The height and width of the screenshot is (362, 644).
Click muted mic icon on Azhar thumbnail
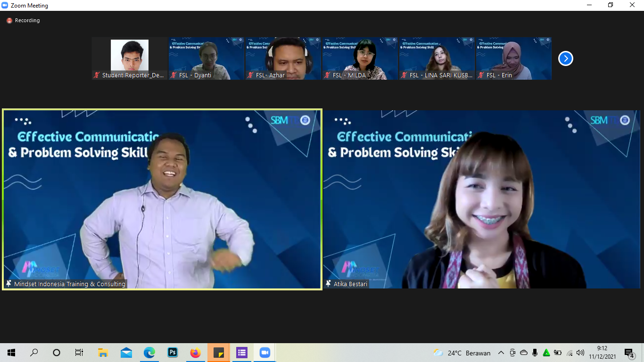[250, 75]
